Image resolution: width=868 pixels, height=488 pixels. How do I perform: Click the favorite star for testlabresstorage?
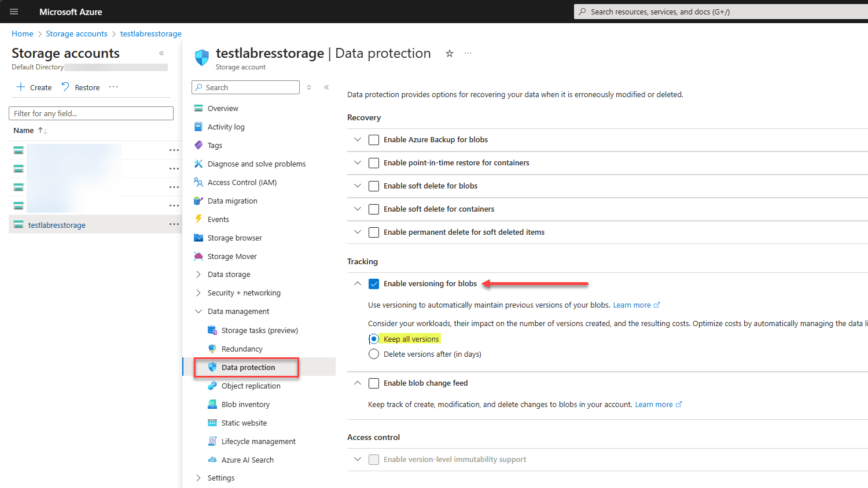pyautogui.click(x=450, y=53)
